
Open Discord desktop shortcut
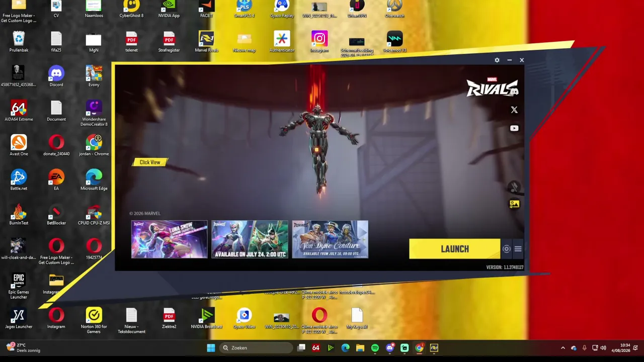56,76
